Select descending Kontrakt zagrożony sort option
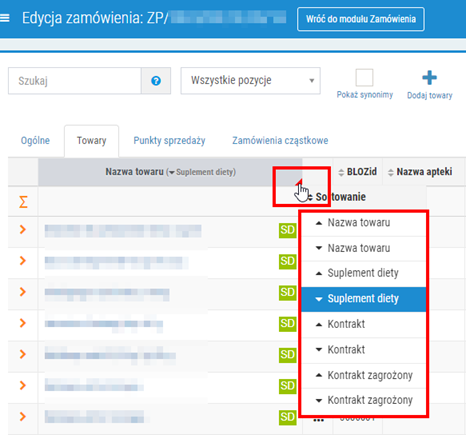The image size is (466, 435). pyautogui.click(x=364, y=400)
